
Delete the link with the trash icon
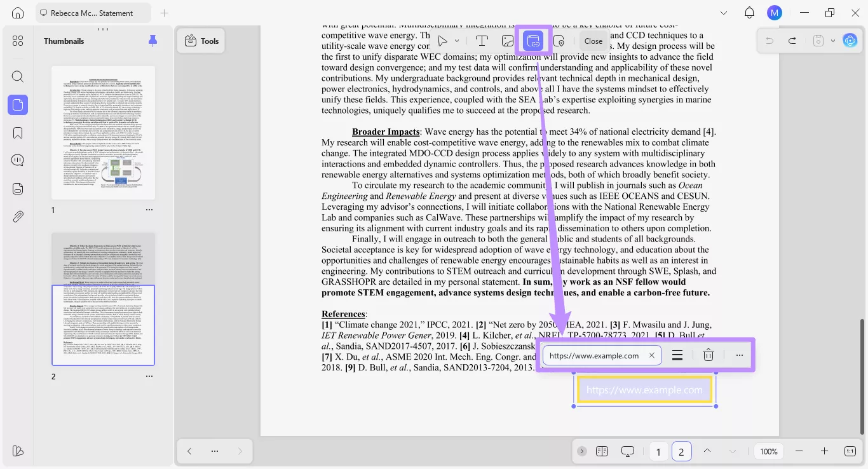[709, 355]
